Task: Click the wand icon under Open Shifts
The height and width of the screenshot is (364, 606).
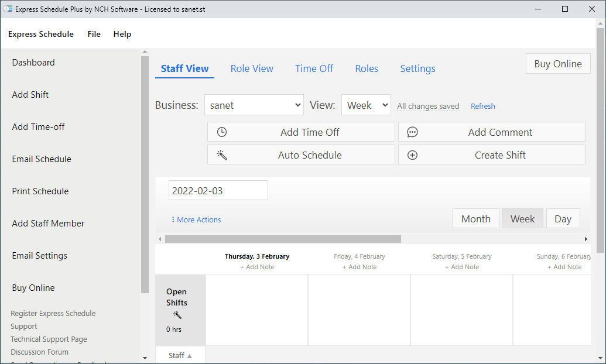Action: point(177,315)
